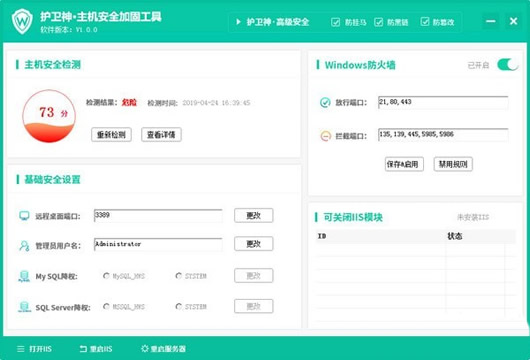Open the 护卫神·高级安全 link

click(278, 22)
